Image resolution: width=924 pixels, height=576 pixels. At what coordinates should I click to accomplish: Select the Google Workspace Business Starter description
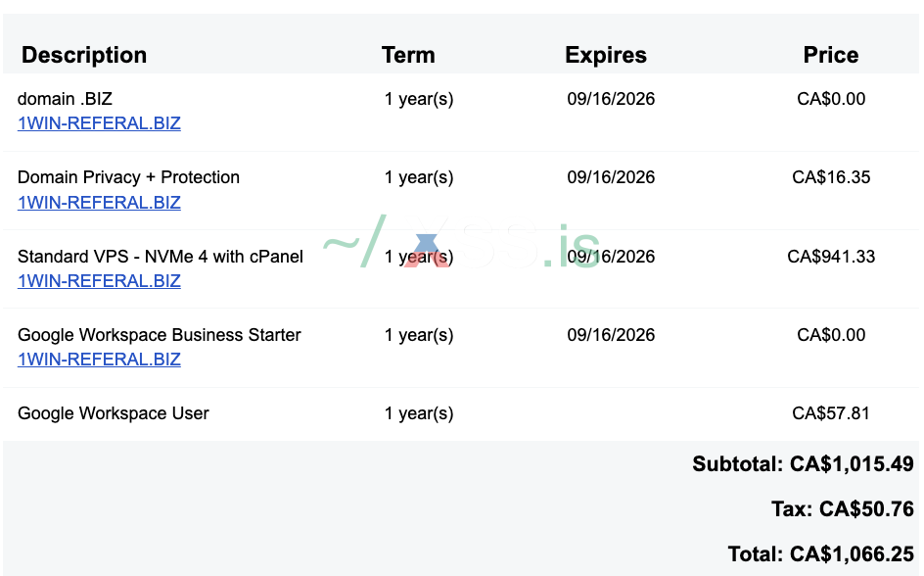(160, 335)
